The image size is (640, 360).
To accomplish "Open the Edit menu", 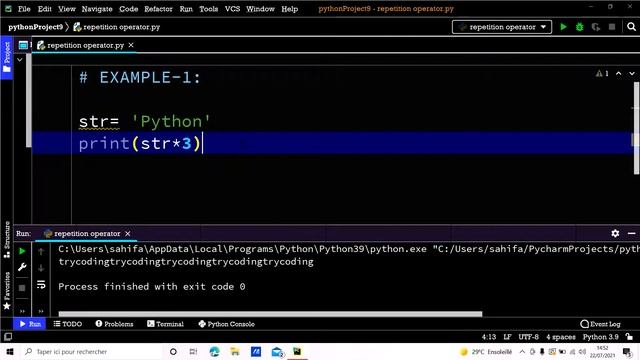I will coord(44,9).
